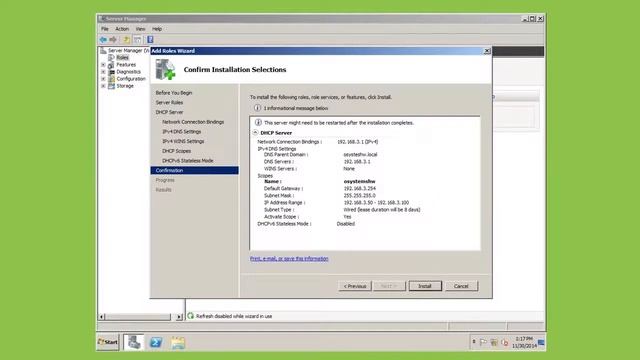The image size is (640, 360).
Task: Click scope name value osystemshw
Action: point(359,181)
